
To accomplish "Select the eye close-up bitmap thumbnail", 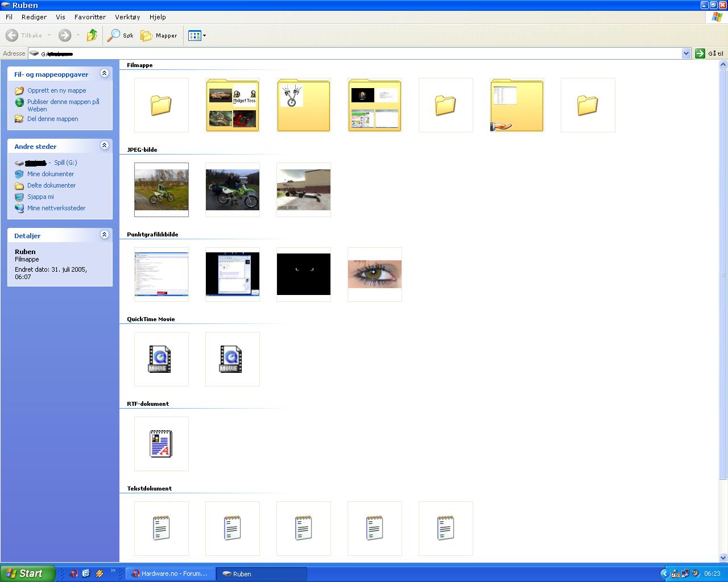I will [x=374, y=274].
